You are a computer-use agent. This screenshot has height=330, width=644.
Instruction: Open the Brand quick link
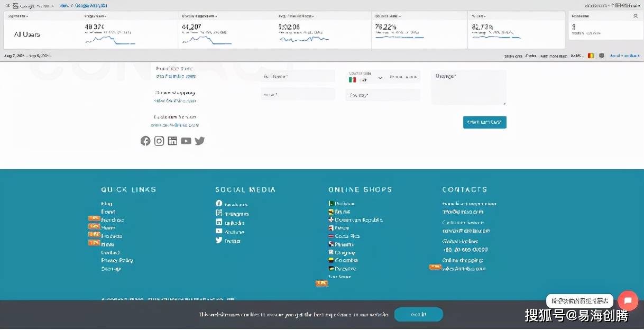coord(108,212)
